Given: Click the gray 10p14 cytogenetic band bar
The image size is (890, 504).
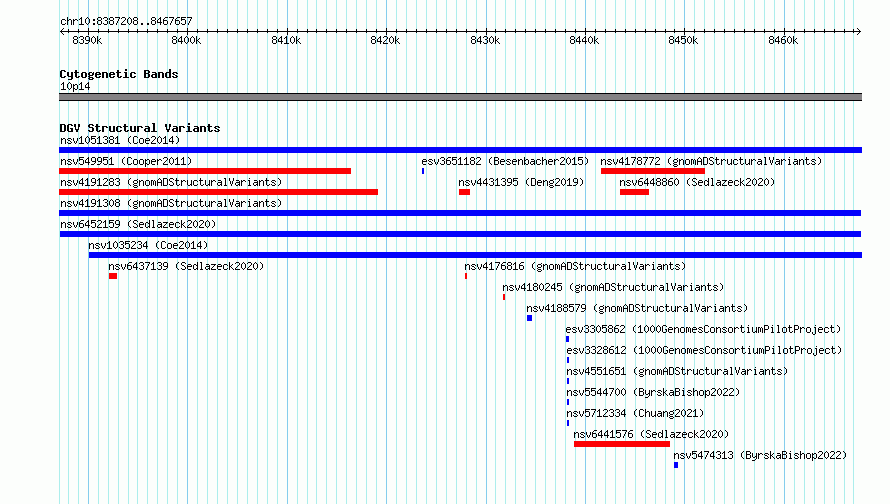Looking at the screenshot, I should point(460,97).
